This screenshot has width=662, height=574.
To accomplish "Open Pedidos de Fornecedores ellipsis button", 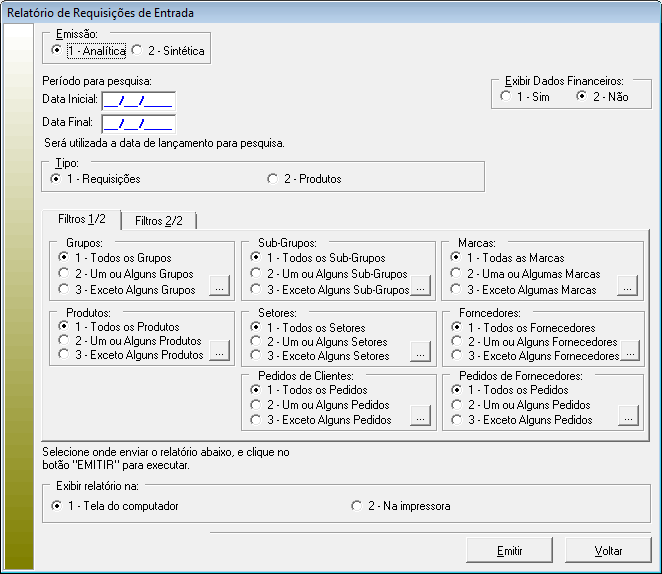I will tap(628, 415).
